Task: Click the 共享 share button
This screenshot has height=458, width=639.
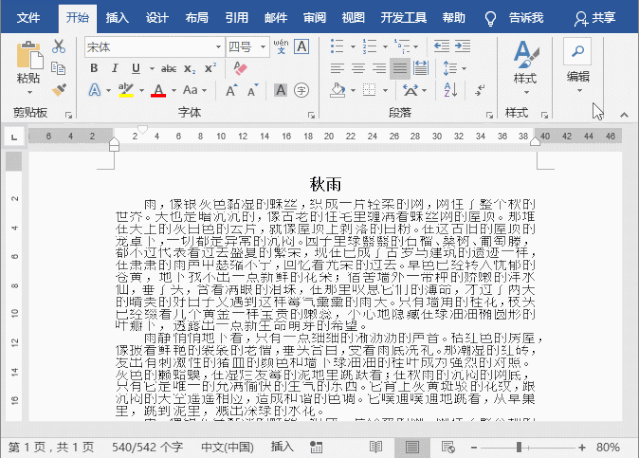Action: tap(595, 18)
